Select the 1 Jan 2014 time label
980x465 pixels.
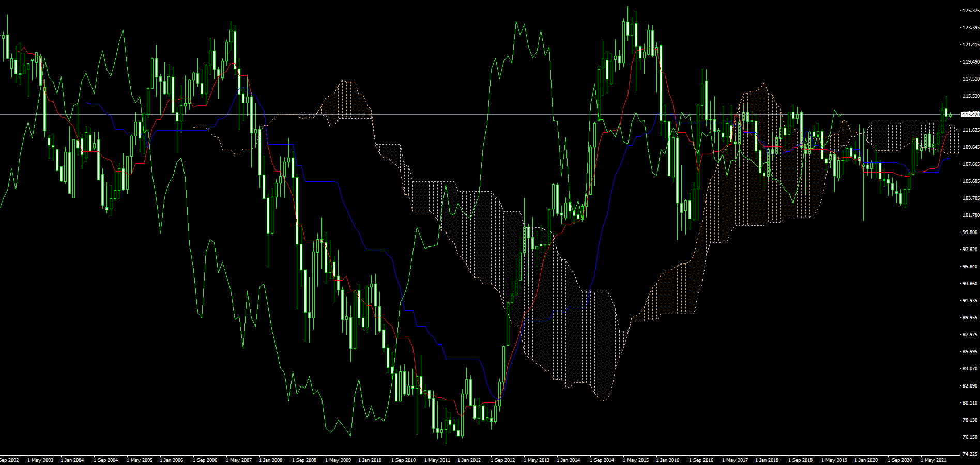[569, 460]
